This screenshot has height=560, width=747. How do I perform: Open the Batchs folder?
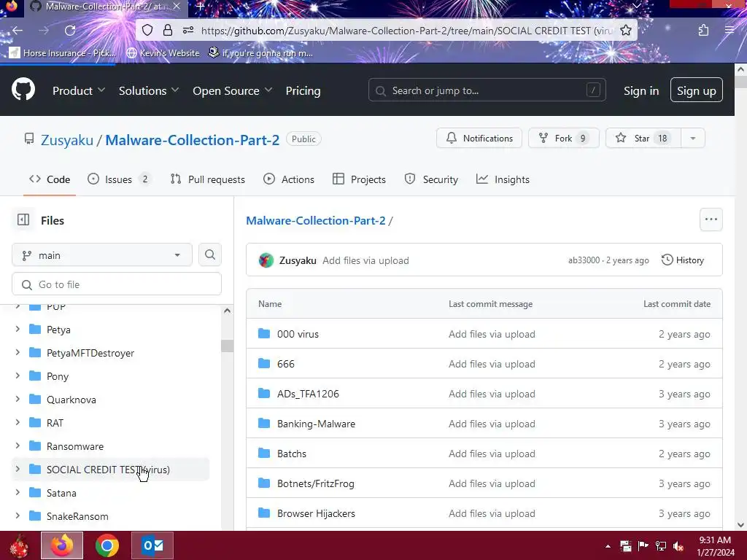coord(292,454)
